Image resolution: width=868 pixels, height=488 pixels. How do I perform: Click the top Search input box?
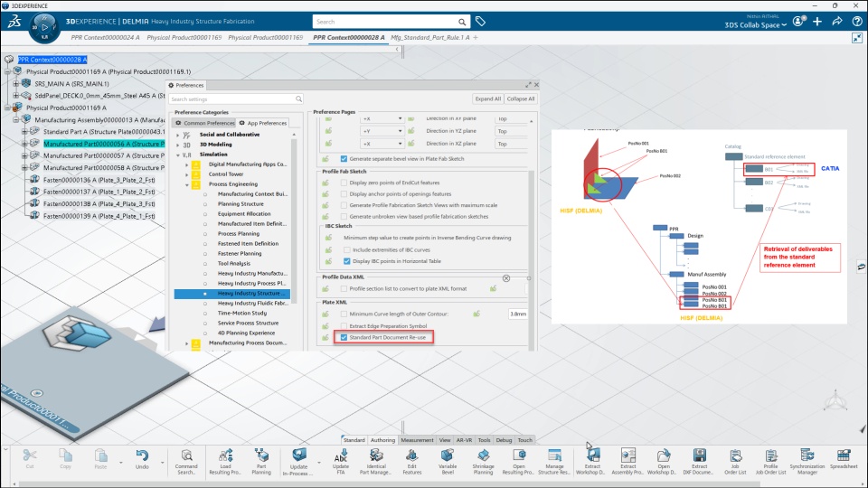coord(391,22)
